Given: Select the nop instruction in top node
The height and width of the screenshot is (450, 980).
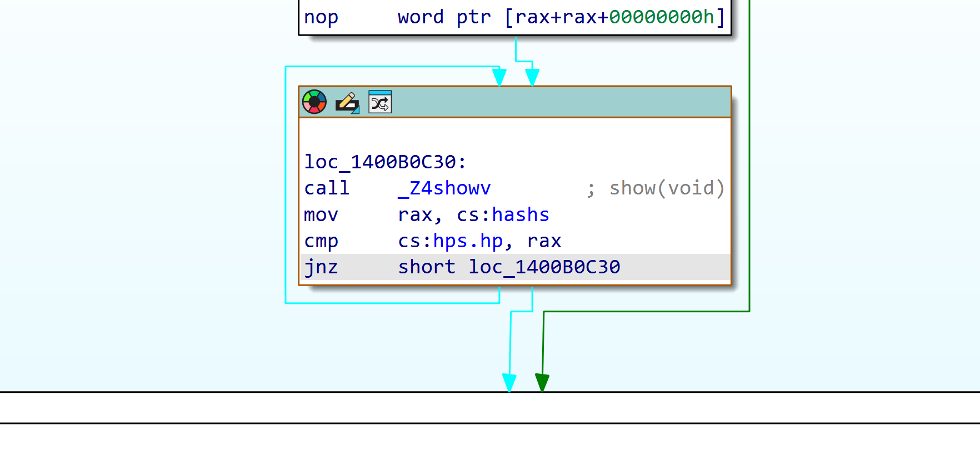Looking at the screenshot, I should click(x=321, y=17).
